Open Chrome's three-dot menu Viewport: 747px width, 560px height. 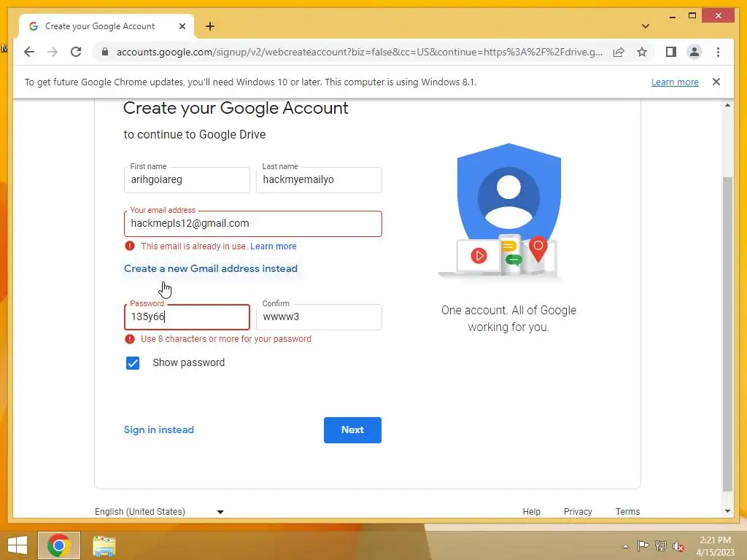pos(718,52)
